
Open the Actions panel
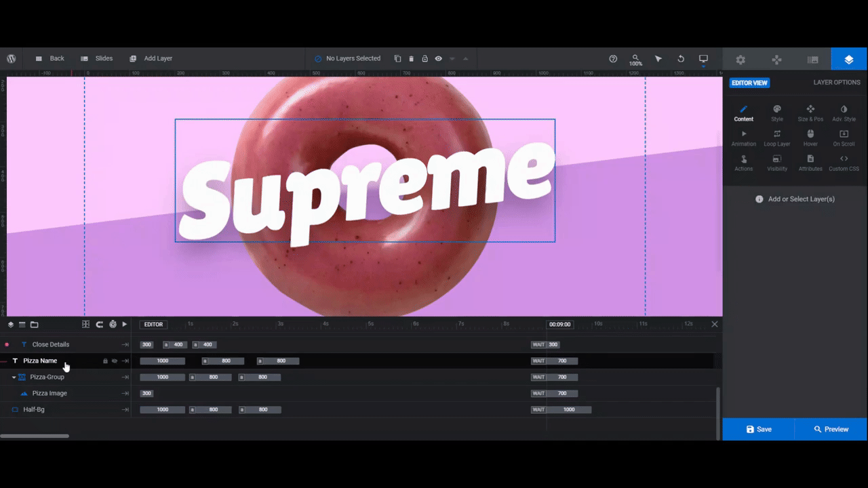click(743, 163)
